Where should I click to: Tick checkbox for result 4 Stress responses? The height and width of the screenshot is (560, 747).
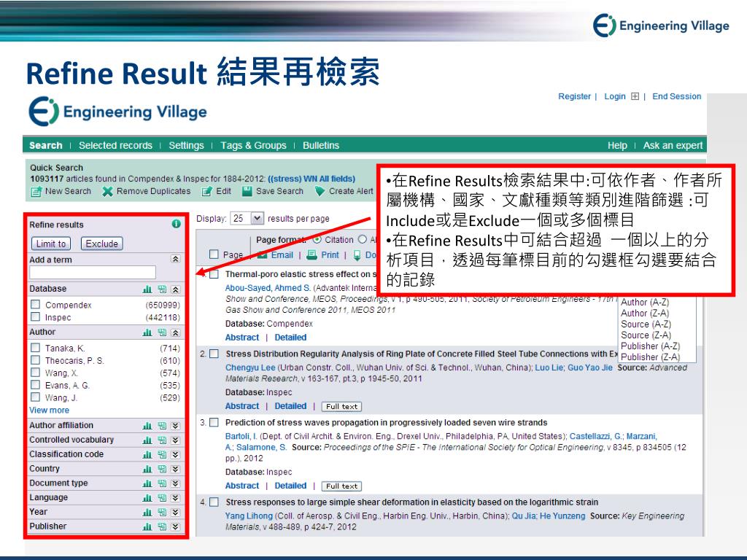click(x=214, y=502)
